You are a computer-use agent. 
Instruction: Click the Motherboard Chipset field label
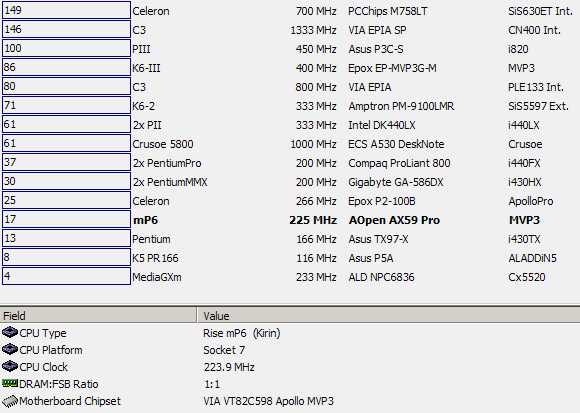click(x=70, y=401)
